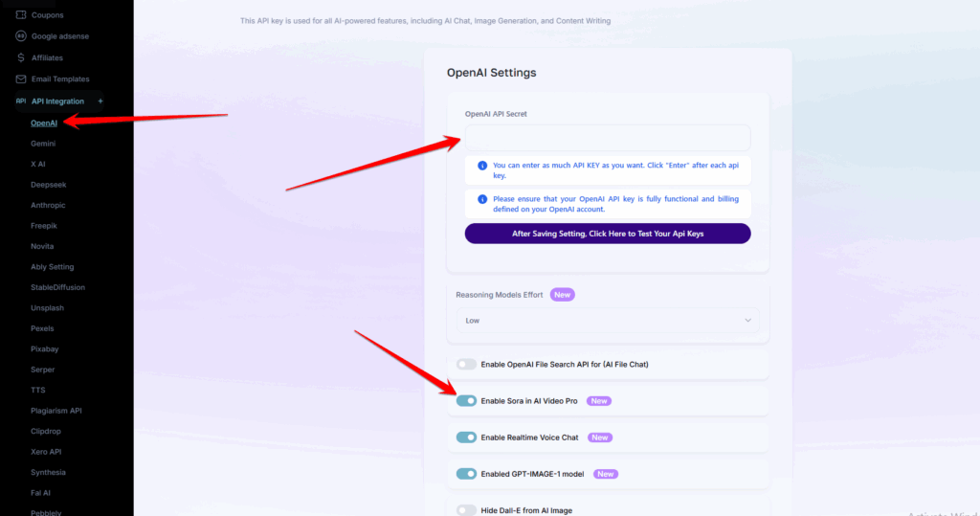
Task: Enable OpenAI File Search API toggle
Action: [466, 364]
